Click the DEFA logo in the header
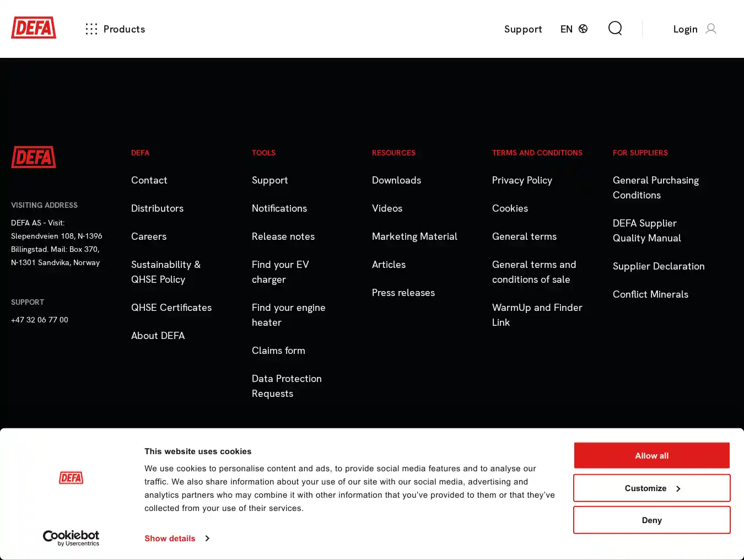744x560 pixels. [34, 28]
